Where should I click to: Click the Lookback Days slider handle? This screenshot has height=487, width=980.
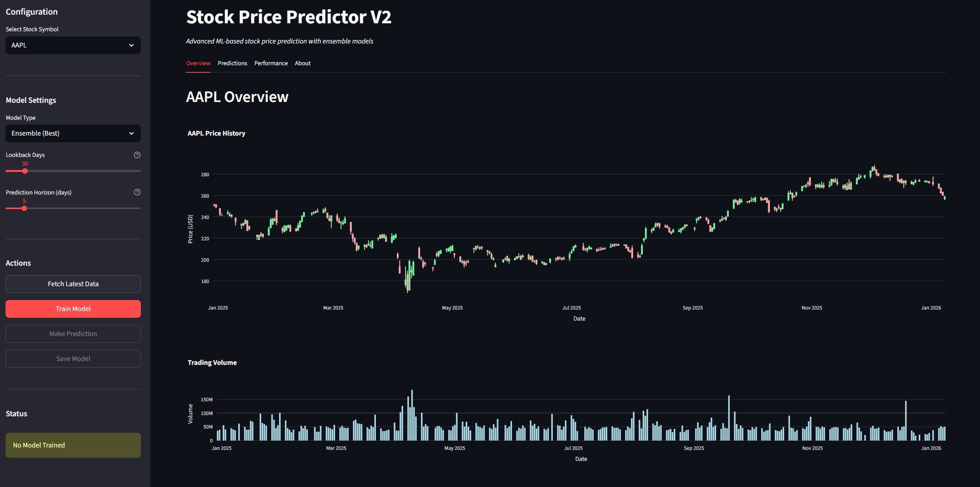coord(25,171)
